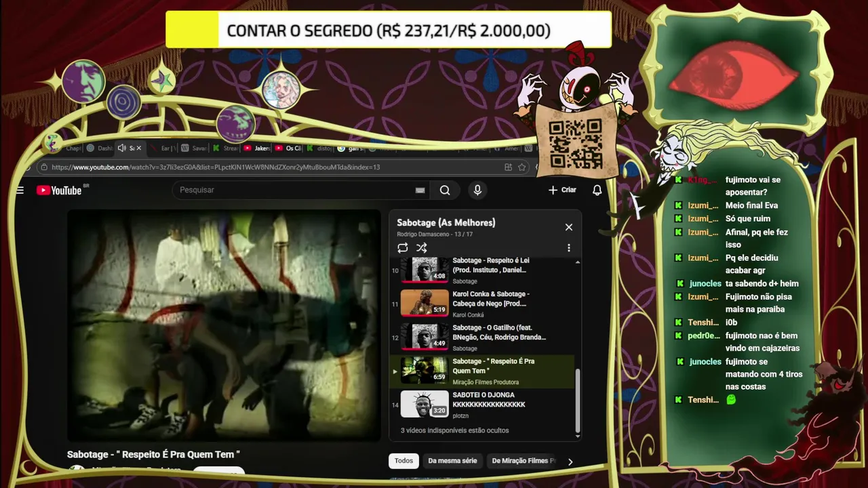Screen dimensions: 868x488
Task: Play Sabotage - Respeito é Lei thumbnail
Action: pyautogui.click(x=425, y=270)
